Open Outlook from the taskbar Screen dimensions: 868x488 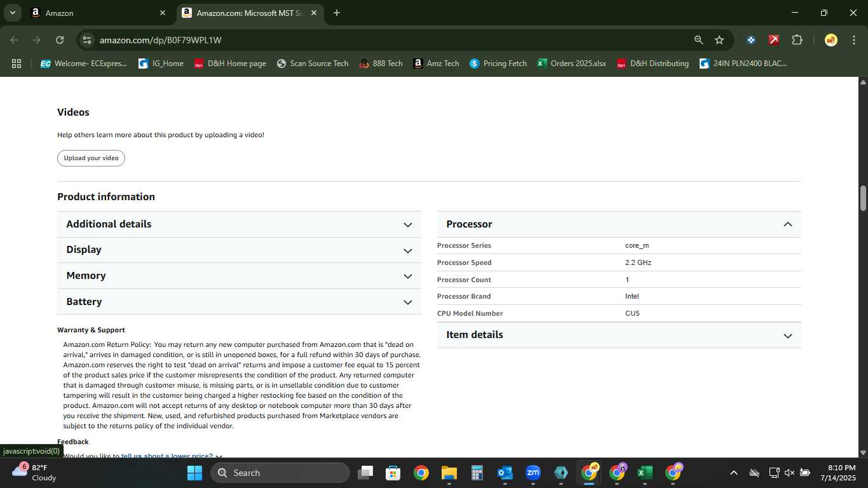click(505, 473)
